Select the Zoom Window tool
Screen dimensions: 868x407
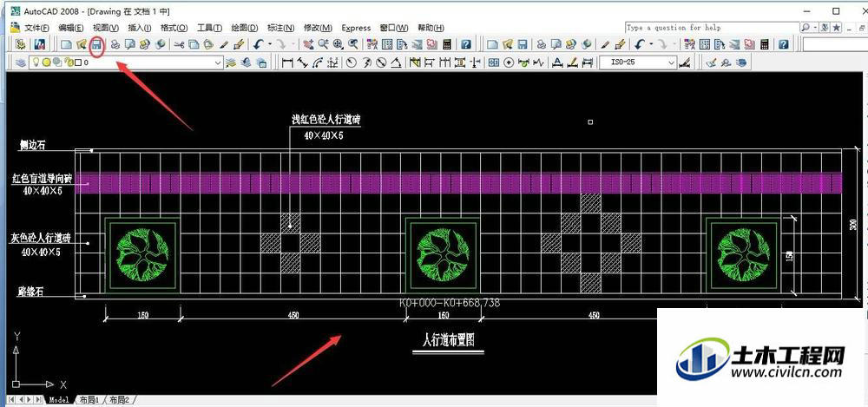(x=338, y=44)
